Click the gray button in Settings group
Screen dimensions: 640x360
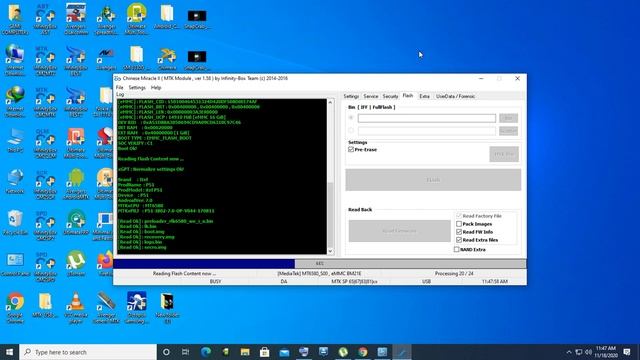[504, 154]
